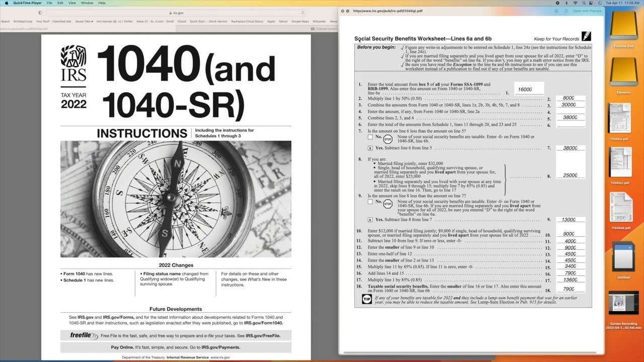Uncheck the Yes box on worksheet line 7
This screenshot has width=644, height=362.
coord(370,148)
